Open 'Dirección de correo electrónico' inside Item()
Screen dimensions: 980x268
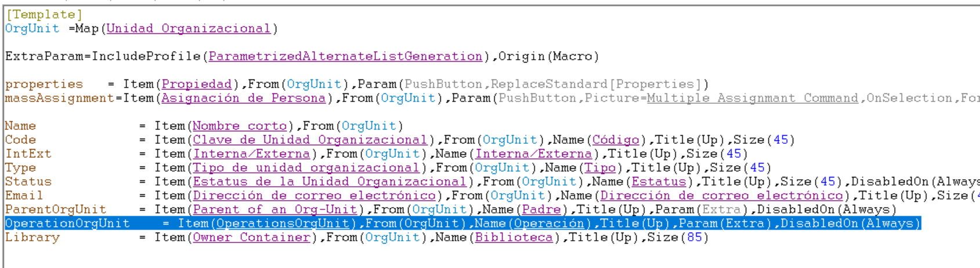(x=314, y=195)
